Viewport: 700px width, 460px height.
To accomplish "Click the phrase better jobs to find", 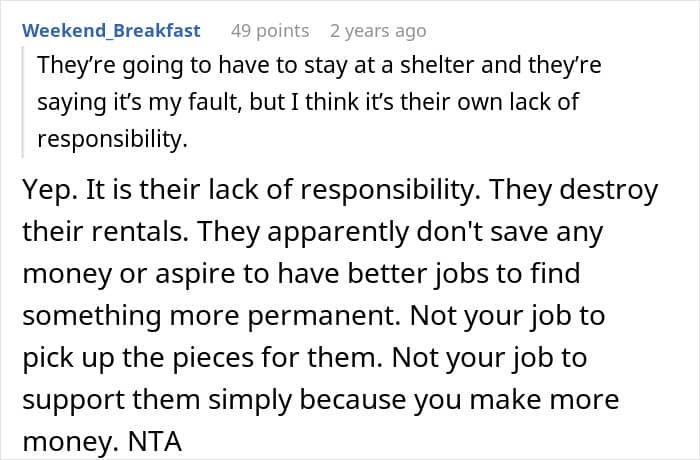I will 464,274.
